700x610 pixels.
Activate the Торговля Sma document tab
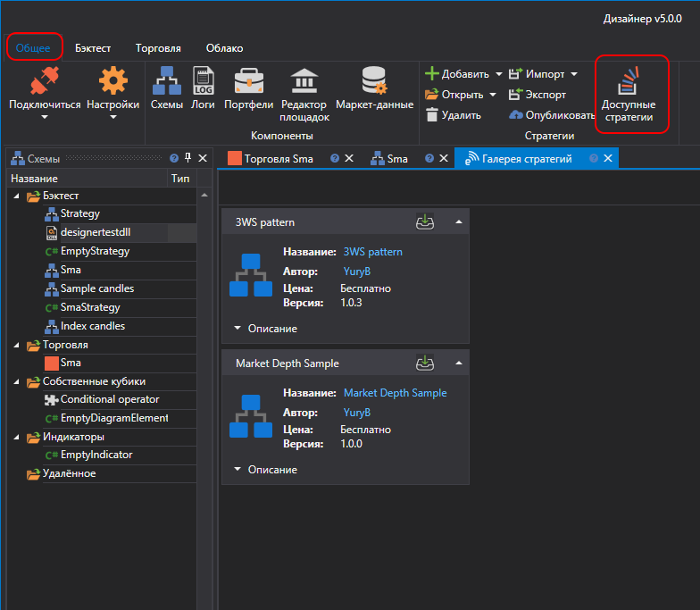[279, 159]
